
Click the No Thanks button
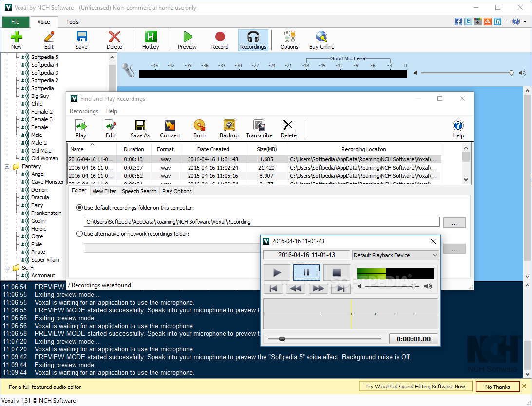(x=497, y=387)
